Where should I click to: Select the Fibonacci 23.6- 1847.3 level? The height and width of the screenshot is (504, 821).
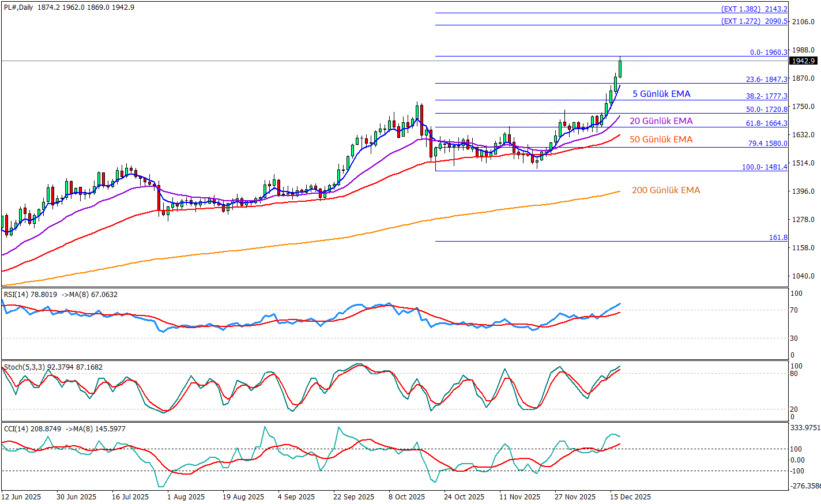coord(766,80)
